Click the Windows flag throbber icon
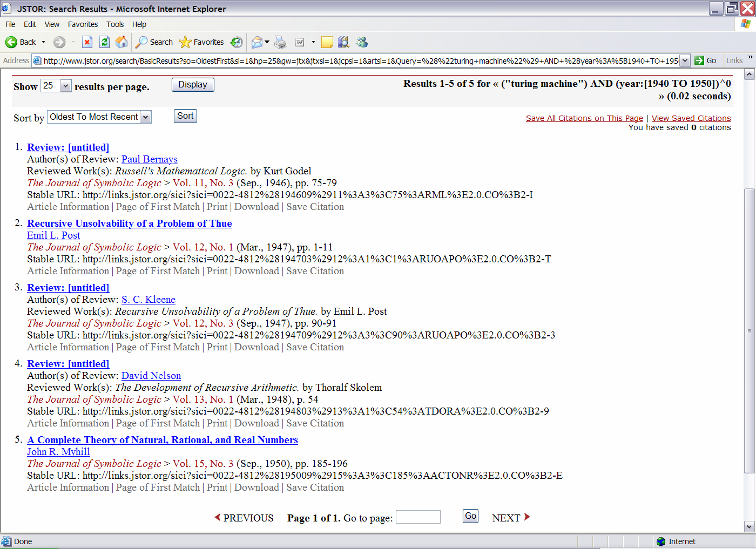 pyautogui.click(x=745, y=24)
